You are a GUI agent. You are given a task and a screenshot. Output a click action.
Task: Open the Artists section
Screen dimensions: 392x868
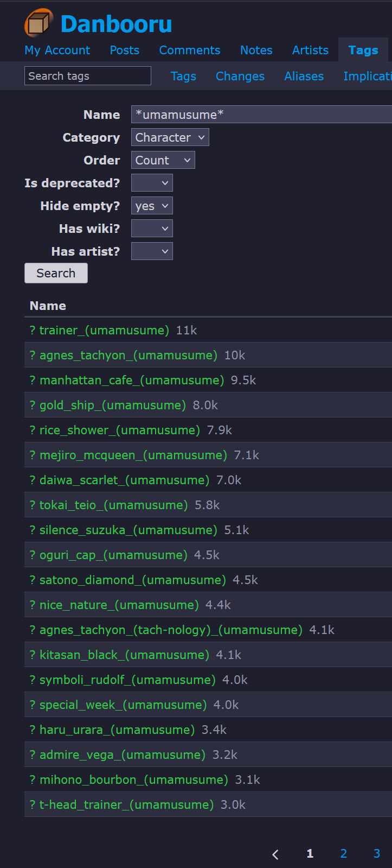(310, 50)
